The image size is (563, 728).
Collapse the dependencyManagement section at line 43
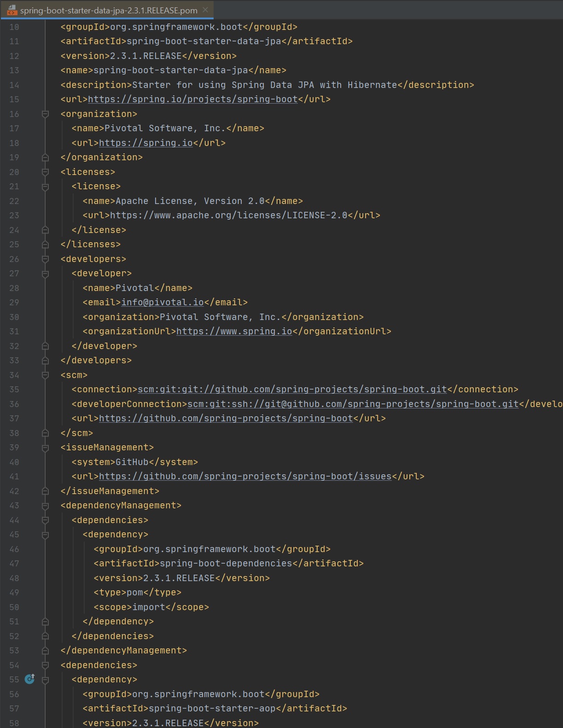(x=45, y=506)
